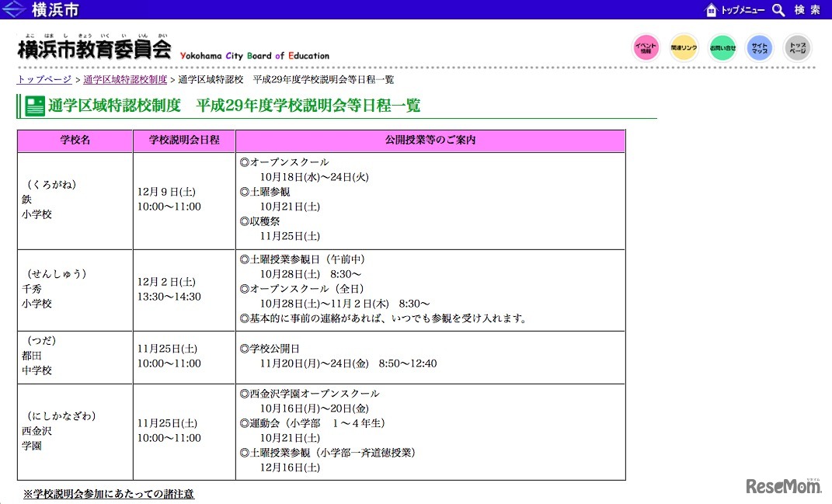
Task: Open the blue サイトマップ sitemap icon
Action: point(759,47)
